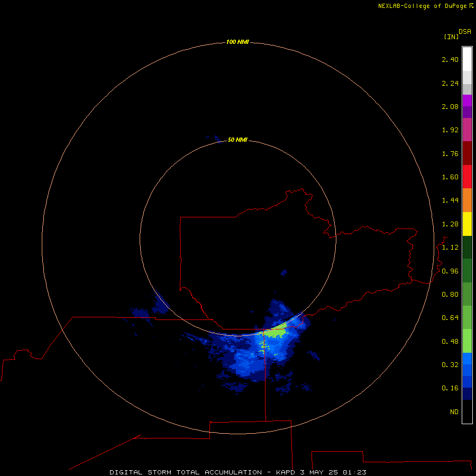Click the light green heavy accumulation area on map

(276, 331)
